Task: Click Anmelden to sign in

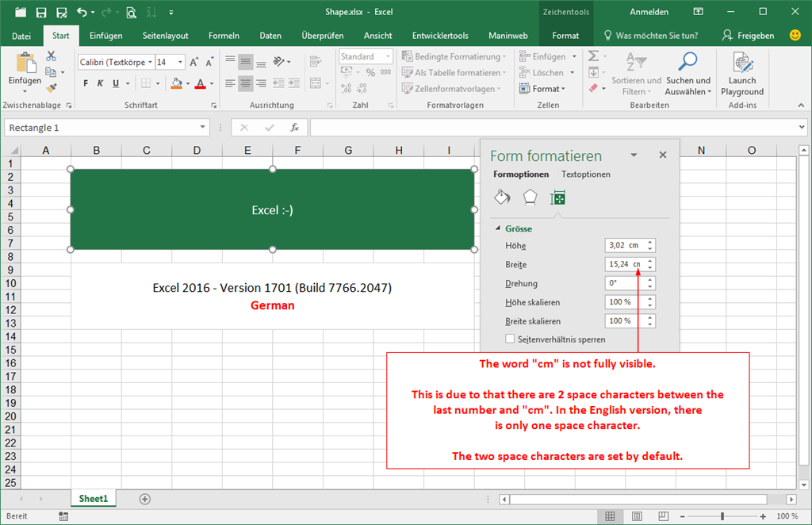Action: [649, 12]
